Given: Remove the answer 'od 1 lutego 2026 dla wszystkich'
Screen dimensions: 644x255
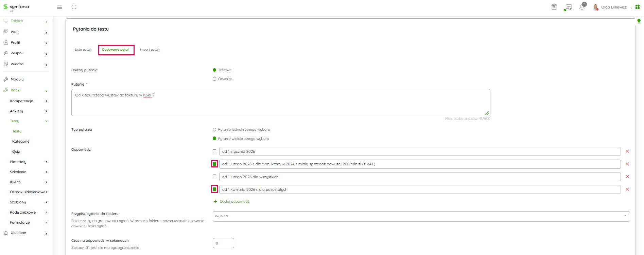Looking at the screenshot, I should (x=627, y=177).
